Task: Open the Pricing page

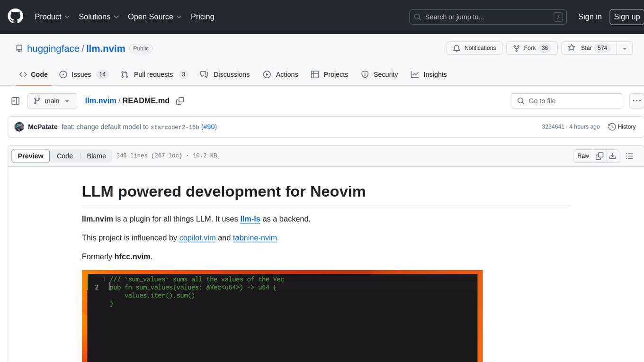Action: click(x=202, y=17)
